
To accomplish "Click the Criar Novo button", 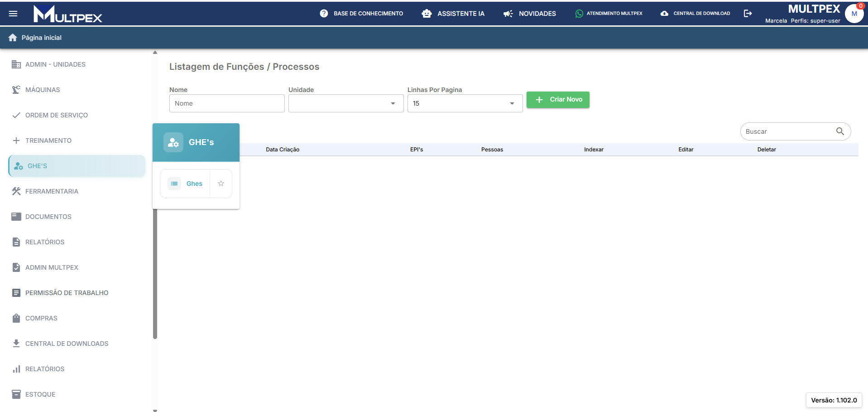I will [558, 100].
